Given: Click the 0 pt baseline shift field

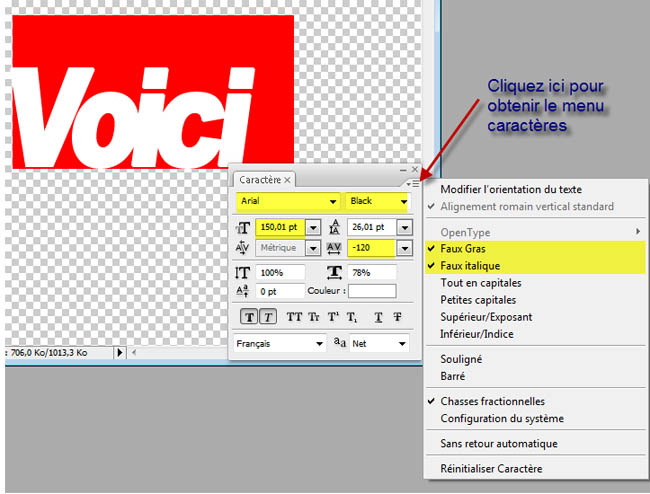Looking at the screenshot, I should point(280,291).
